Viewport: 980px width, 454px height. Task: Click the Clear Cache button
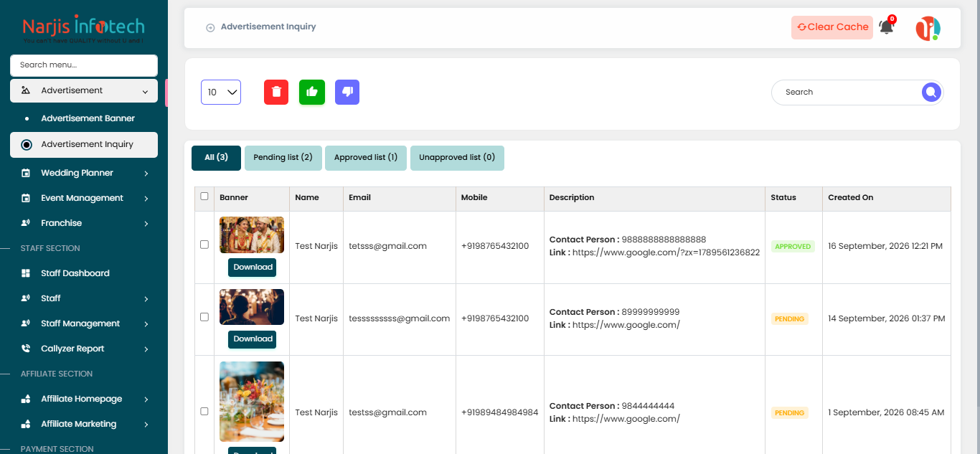click(832, 27)
